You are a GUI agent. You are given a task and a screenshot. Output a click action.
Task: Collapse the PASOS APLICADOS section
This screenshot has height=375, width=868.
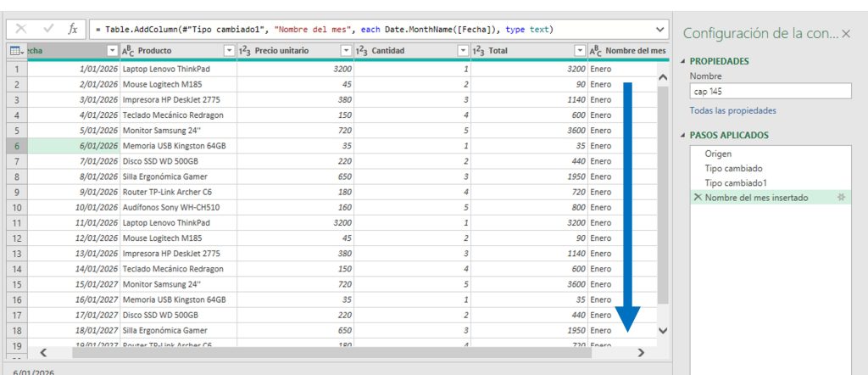click(682, 135)
